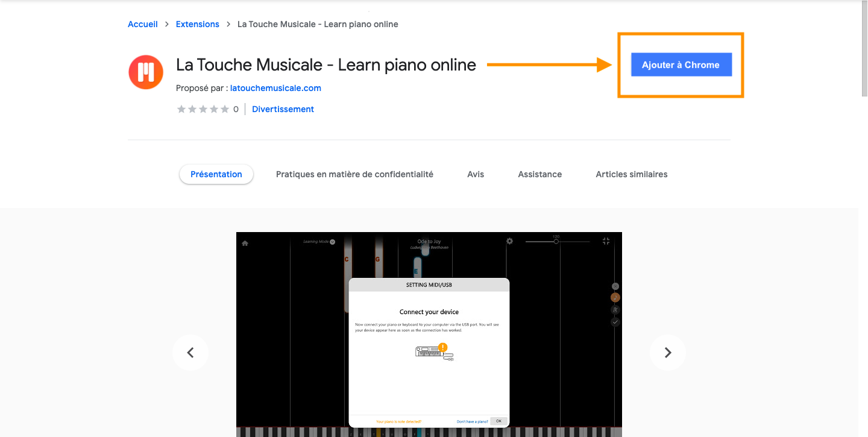
Task: Select the Présentation tab
Action: (x=216, y=174)
